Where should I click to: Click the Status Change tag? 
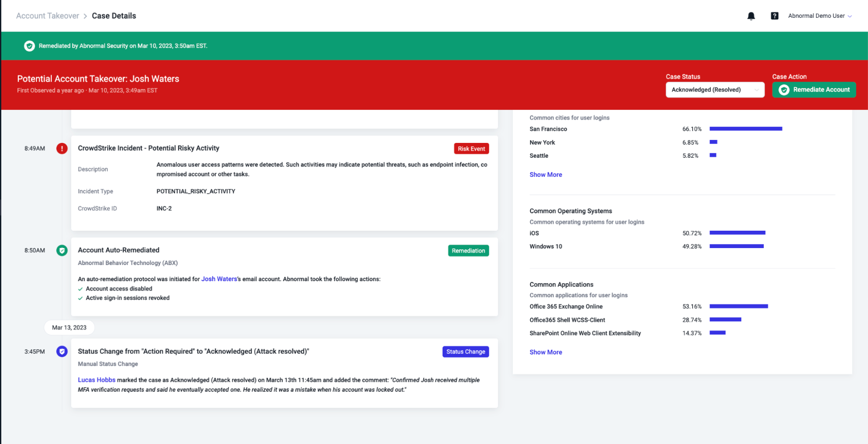(465, 352)
